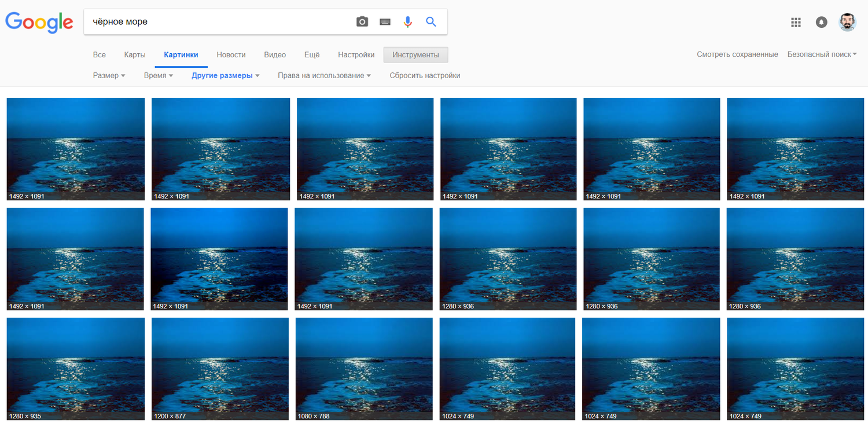This screenshot has height=423, width=868.
Task: Toggle the Инструменты button
Action: point(415,55)
